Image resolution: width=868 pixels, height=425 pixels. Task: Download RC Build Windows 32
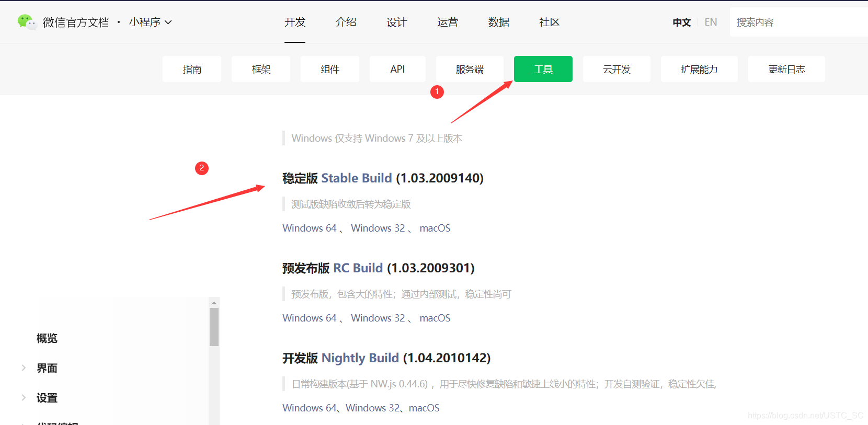[378, 318]
